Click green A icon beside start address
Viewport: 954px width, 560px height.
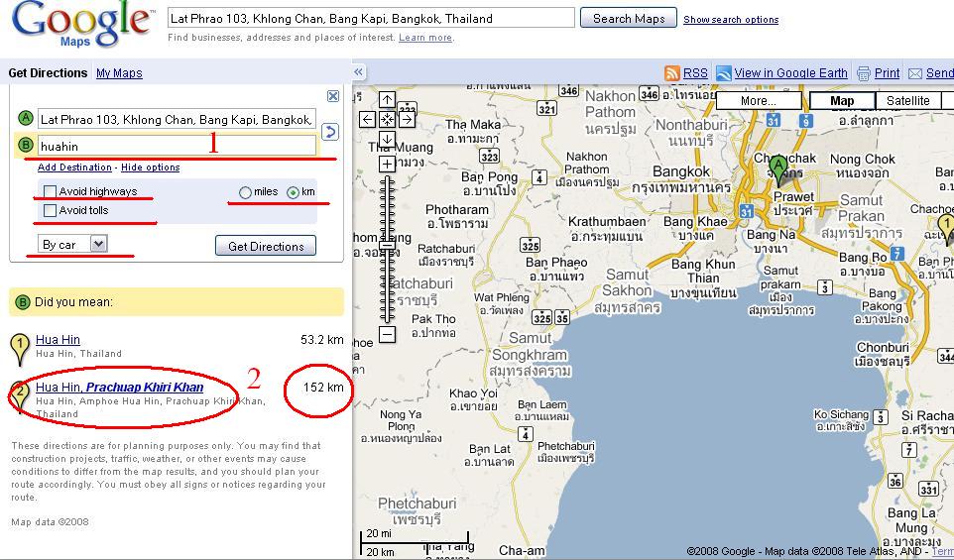25,118
